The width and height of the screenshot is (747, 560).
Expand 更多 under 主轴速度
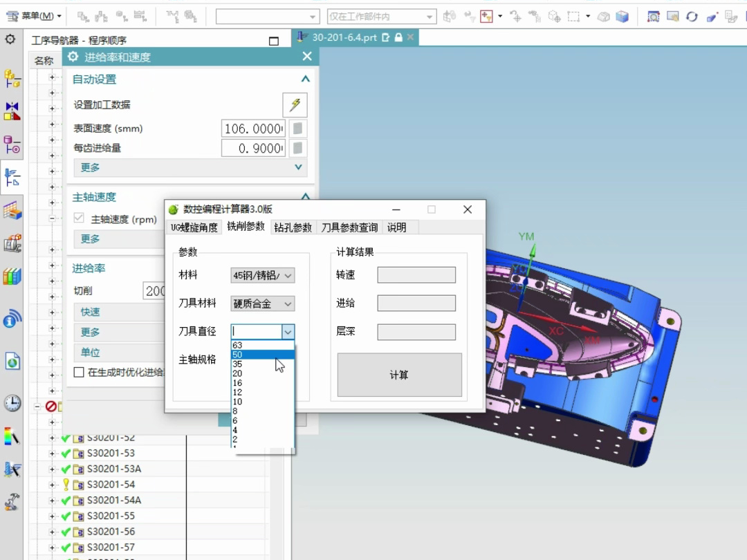(119, 239)
